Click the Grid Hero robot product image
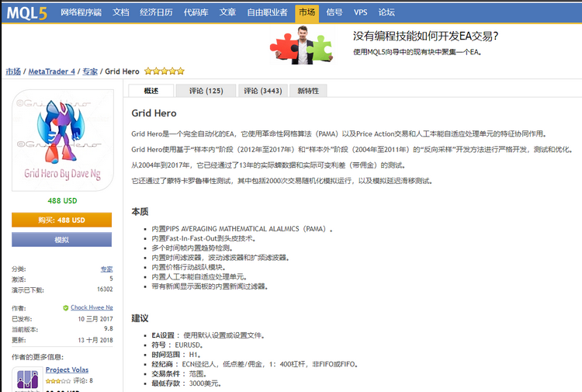 [x=62, y=140]
